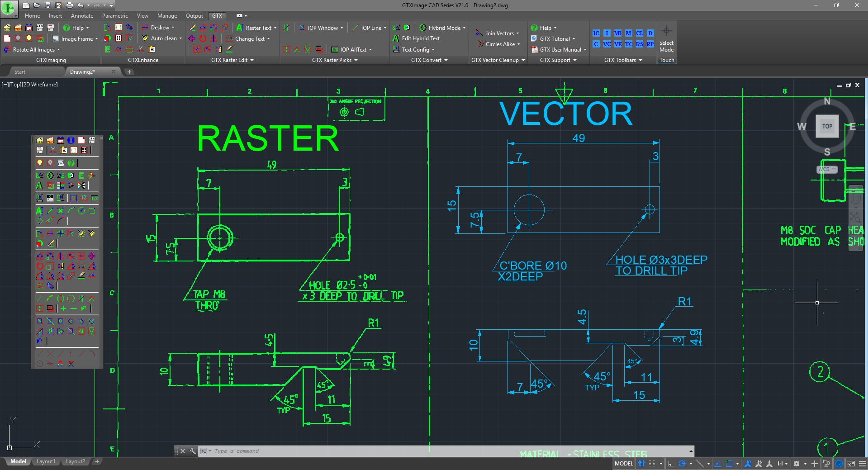Viewport: 868px width, 470px height.
Task: Click the IOP AllText button
Action: 351,50
